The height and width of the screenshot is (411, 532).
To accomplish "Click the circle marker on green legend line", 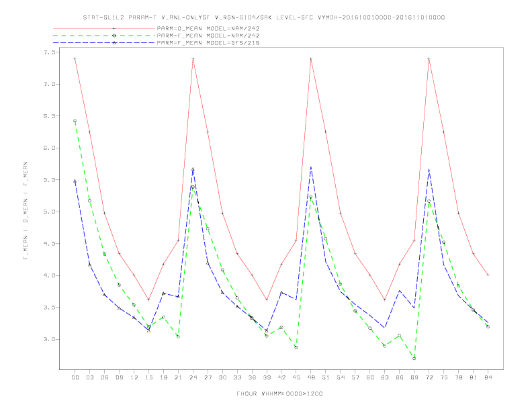I will (114, 36).
